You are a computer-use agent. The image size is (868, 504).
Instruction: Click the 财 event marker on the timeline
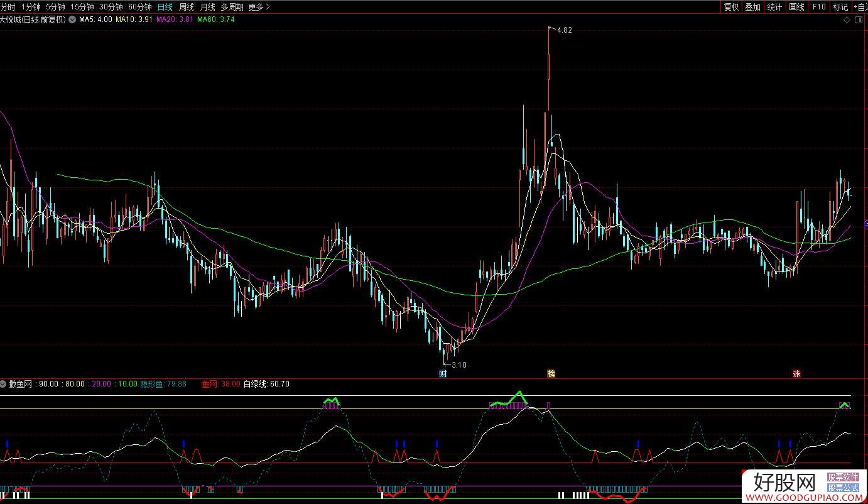coord(443,373)
